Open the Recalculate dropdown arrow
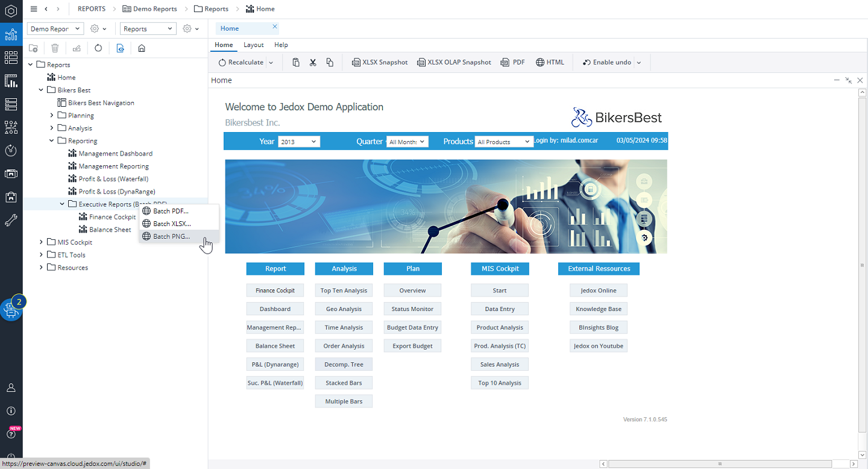The width and height of the screenshot is (868, 469). 271,63
